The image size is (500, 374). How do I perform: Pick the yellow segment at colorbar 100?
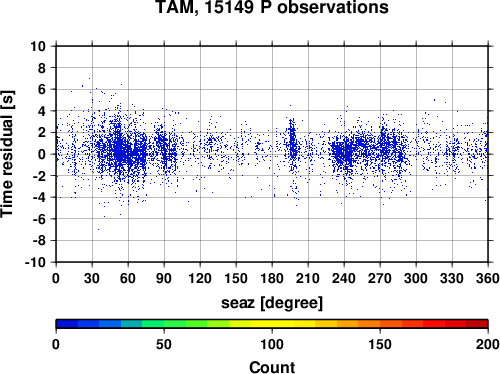(x=272, y=324)
